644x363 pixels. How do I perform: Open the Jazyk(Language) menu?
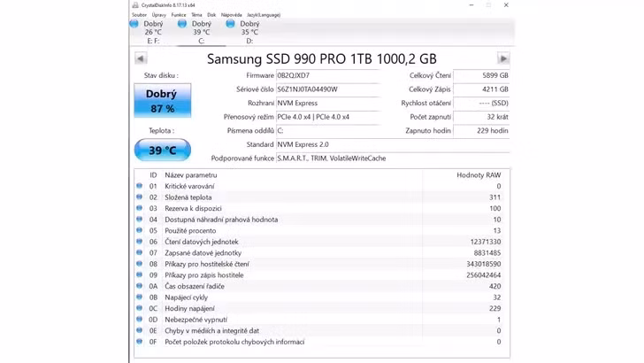[264, 15]
